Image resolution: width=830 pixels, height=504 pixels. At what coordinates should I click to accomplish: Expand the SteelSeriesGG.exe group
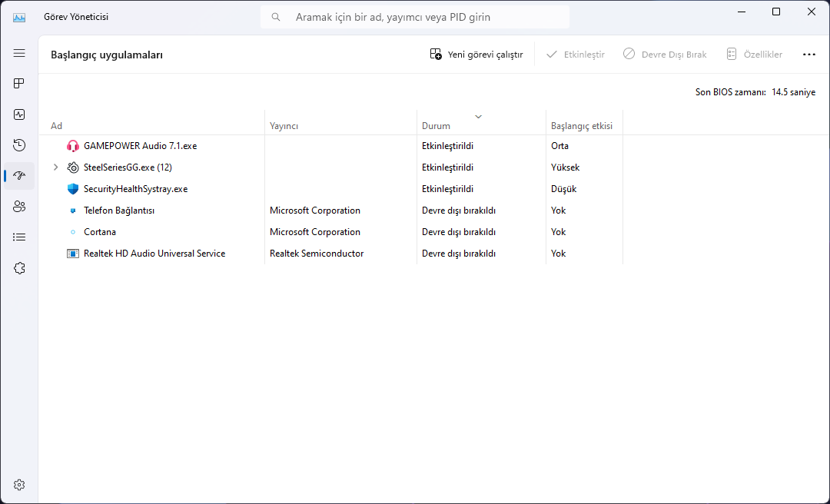pyautogui.click(x=55, y=167)
